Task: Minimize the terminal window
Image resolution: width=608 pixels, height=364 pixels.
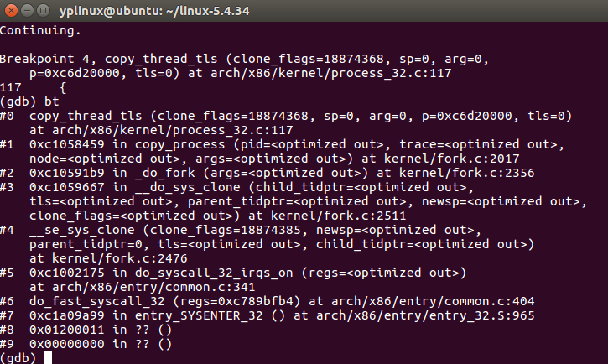Action: [27, 10]
